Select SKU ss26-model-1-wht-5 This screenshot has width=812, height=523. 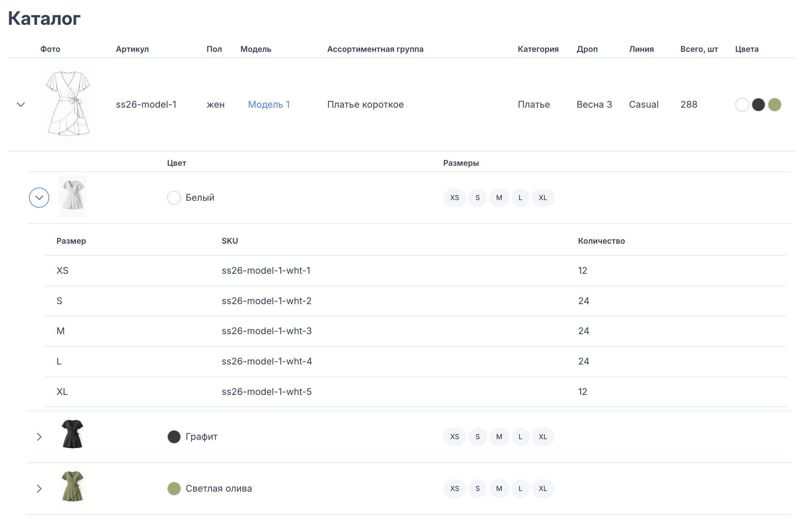coord(267,392)
